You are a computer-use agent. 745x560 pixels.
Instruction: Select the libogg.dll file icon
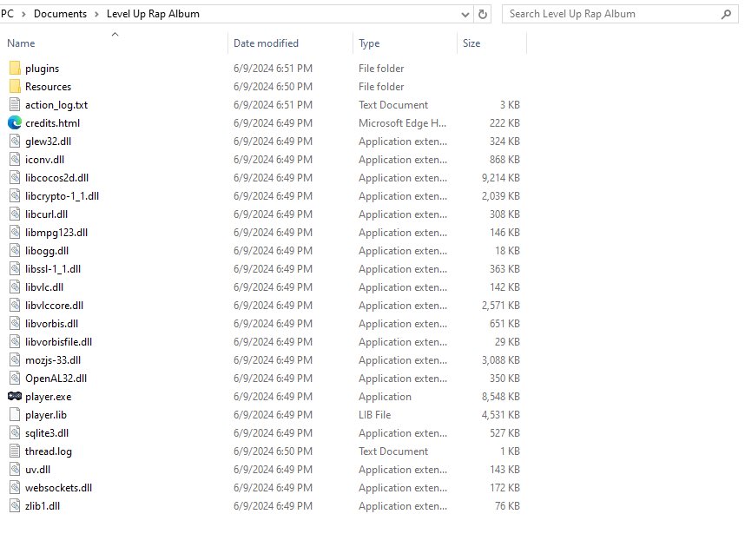15,250
